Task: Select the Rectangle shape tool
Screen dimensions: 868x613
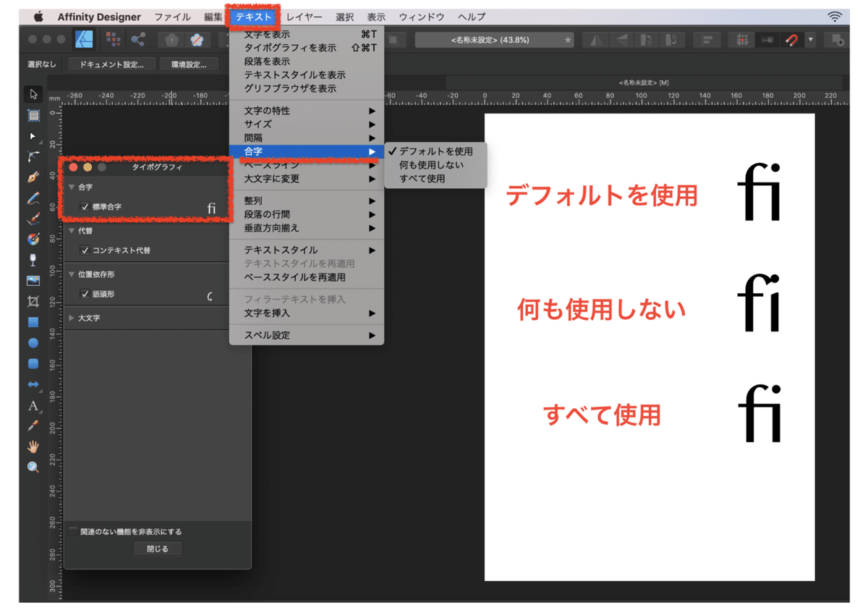Action: 33,322
